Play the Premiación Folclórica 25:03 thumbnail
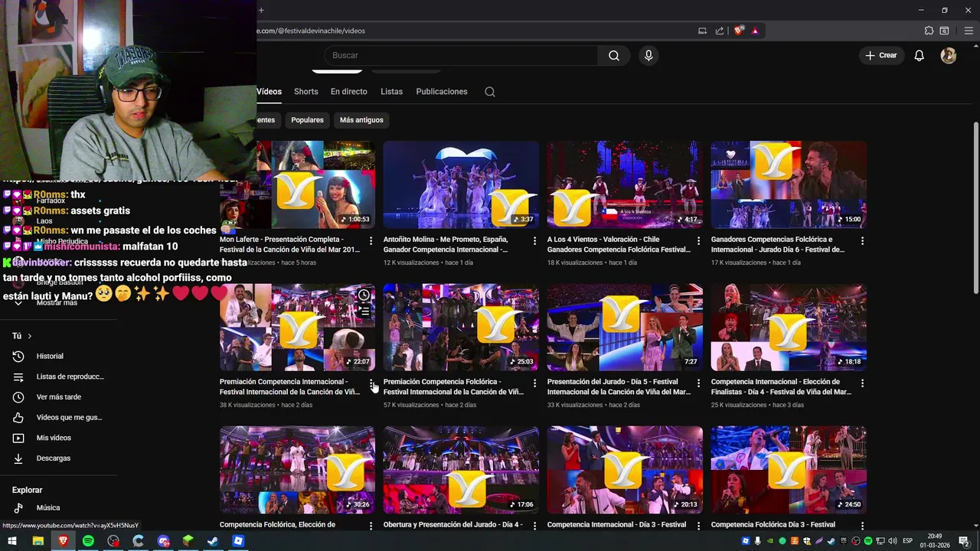The width and height of the screenshot is (980, 551). (461, 328)
